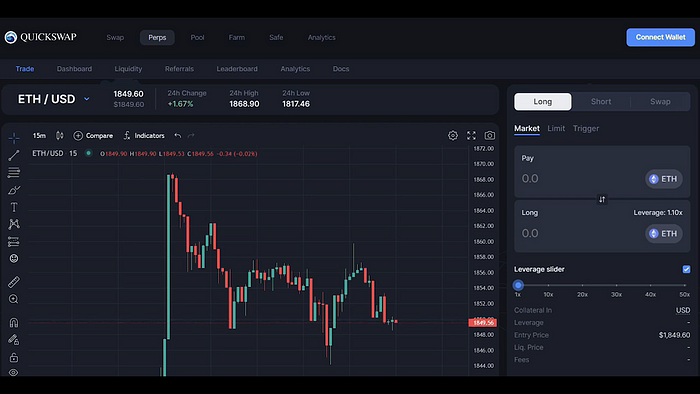Open the Long token ETH selector

663,233
